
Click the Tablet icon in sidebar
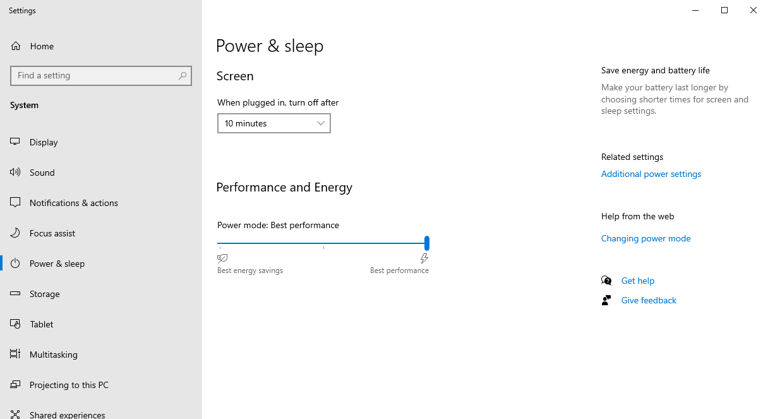(x=16, y=324)
